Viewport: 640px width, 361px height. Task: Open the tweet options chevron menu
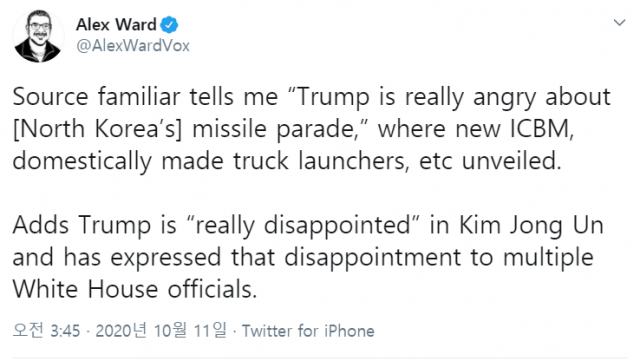point(620,22)
